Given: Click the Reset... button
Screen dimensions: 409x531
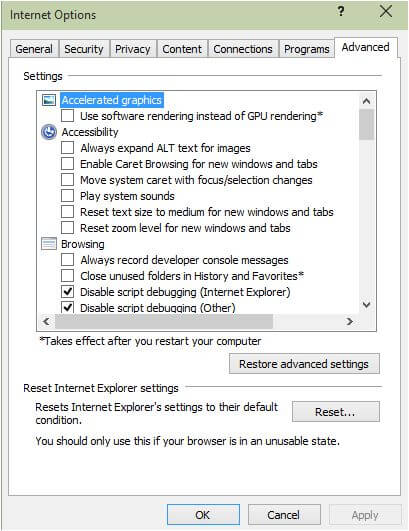Looking at the screenshot, I should (336, 412).
